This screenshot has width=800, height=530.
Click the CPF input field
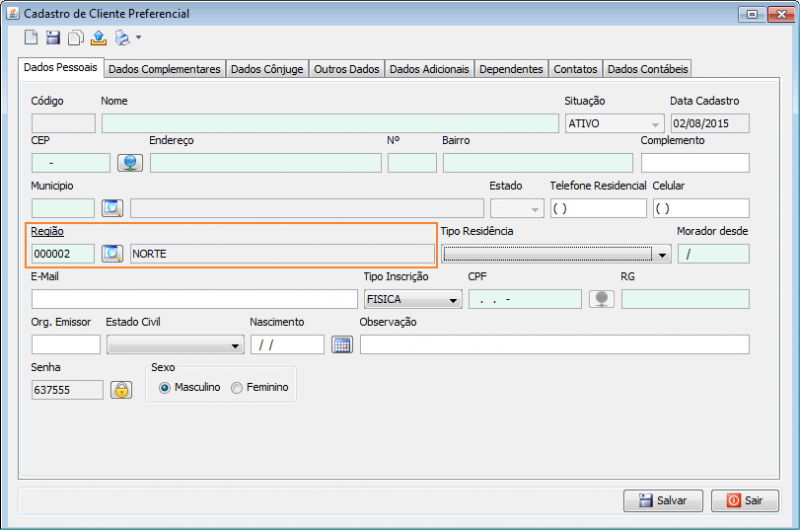pyautogui.click(x=525, y=299)
